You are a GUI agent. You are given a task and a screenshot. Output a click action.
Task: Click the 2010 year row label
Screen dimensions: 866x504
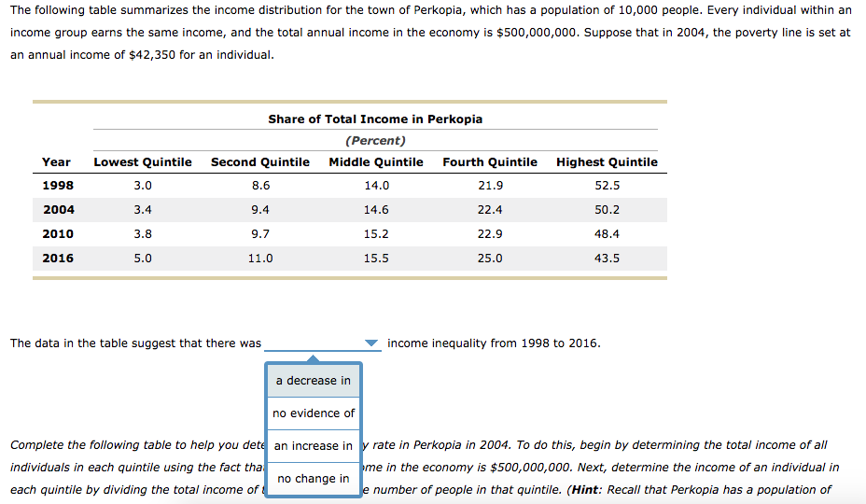pyautogui.click(x=58, y=234)
